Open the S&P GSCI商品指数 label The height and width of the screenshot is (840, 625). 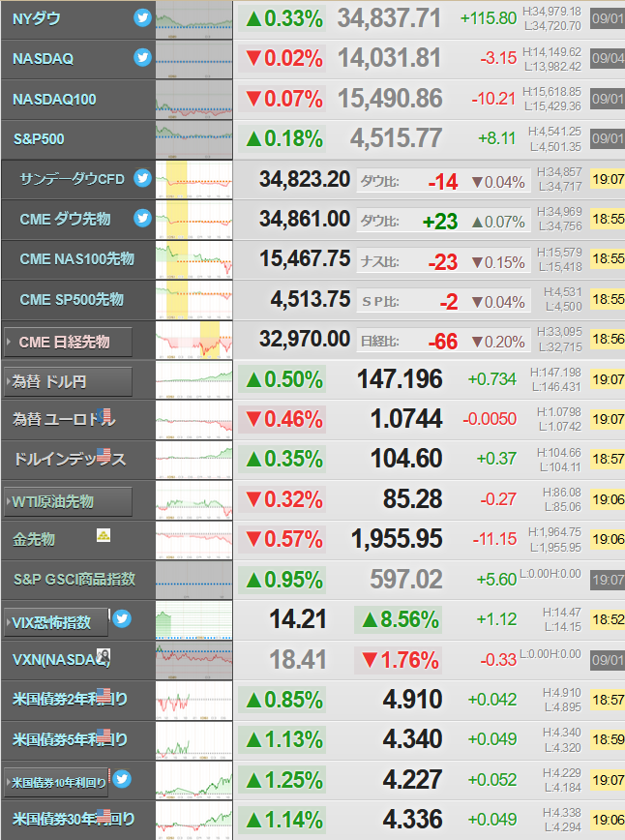coord(74,579)
